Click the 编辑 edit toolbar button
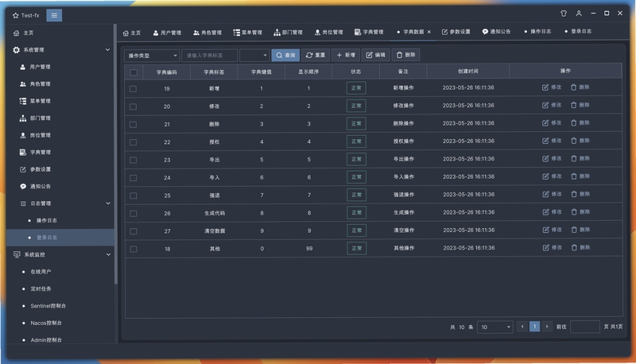636x364 pixels. [x=375, y=55]
